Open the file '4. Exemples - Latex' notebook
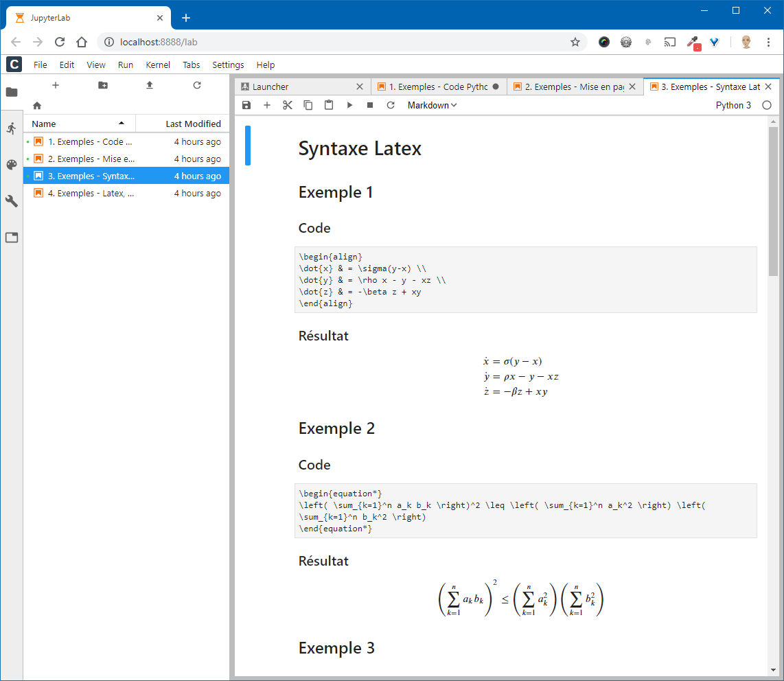The height and width of the screenshot is (681, 784). [x=91, y=194]
